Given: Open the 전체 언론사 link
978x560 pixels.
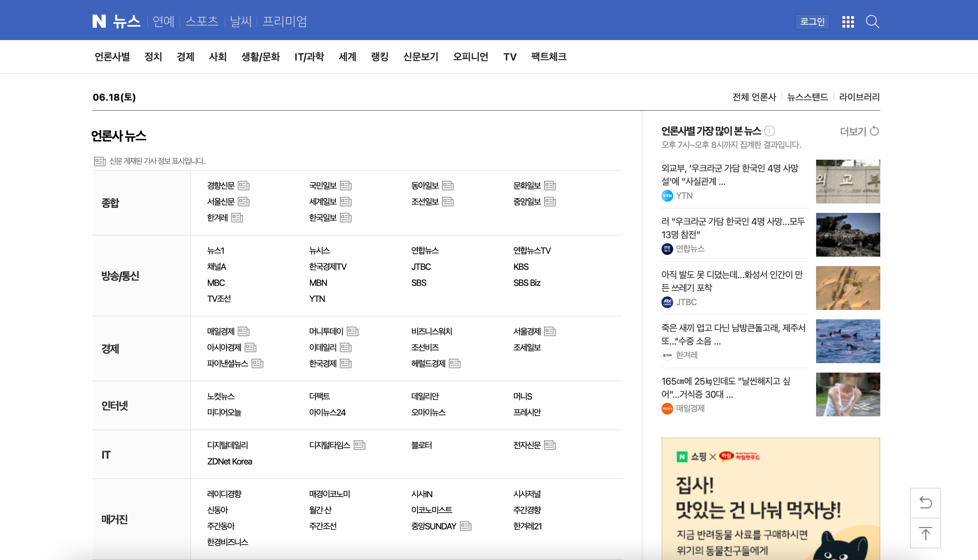Looking at the screenshot, I should [x=754, y=97].
